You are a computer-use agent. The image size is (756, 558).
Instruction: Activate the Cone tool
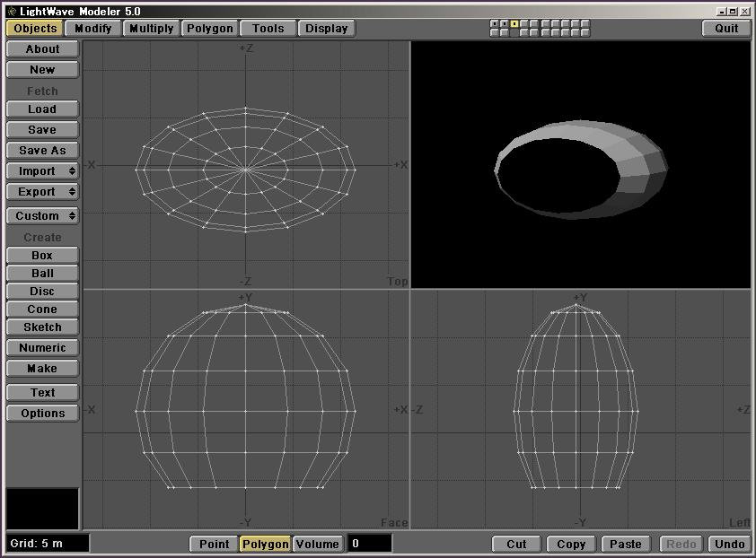[x=42, y=310]
